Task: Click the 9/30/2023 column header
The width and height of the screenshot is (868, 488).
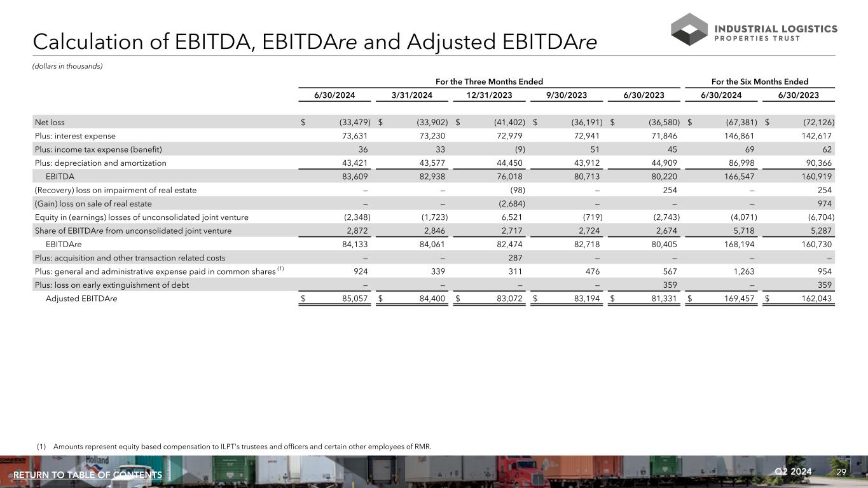Action: (567, 95)
